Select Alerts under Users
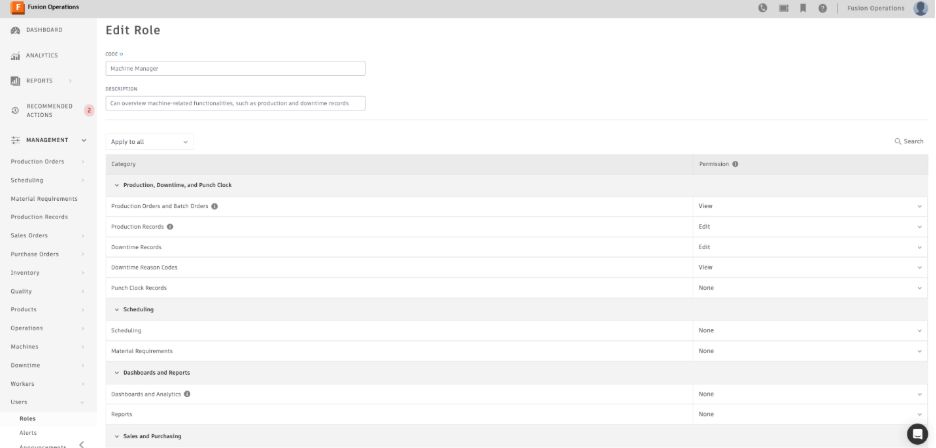The width and height of the screenshot is (936, 448). click(28, 433)
